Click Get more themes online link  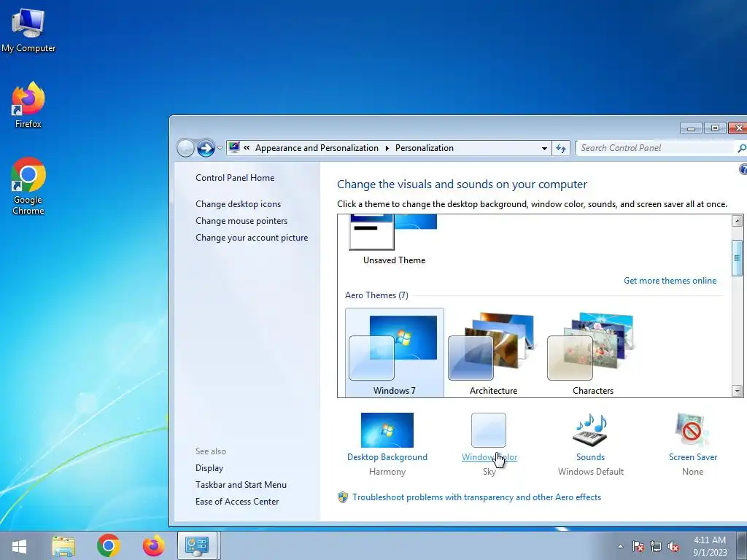[670, 281]
